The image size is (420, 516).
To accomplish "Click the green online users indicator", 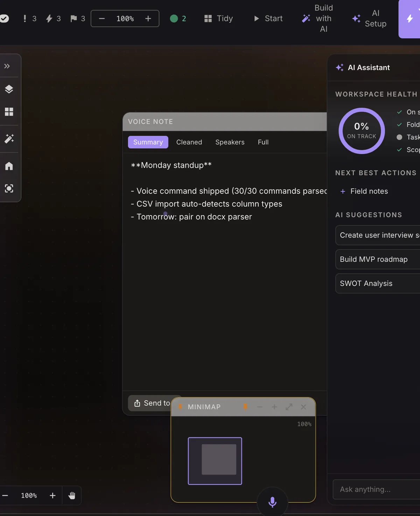I will point(178,19).
